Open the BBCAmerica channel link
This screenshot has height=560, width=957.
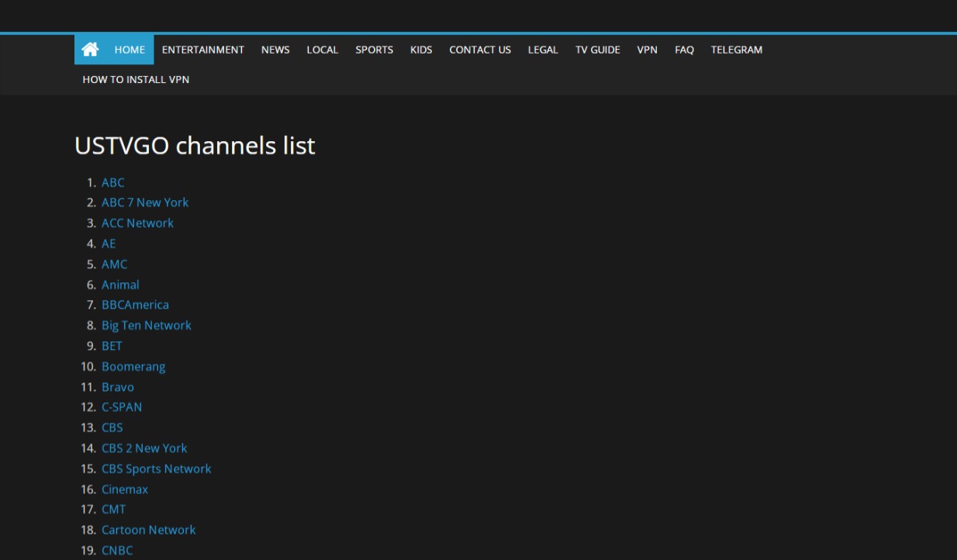tap(135, 305)
